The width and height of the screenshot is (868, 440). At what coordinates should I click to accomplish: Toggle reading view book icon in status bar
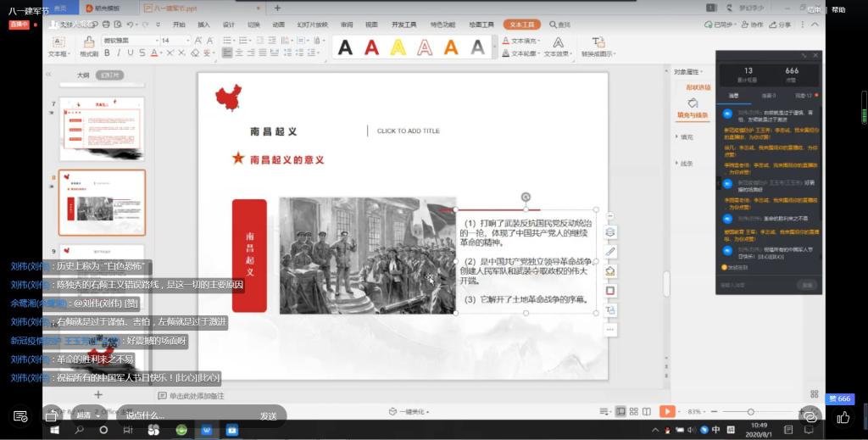click(647, 411)
